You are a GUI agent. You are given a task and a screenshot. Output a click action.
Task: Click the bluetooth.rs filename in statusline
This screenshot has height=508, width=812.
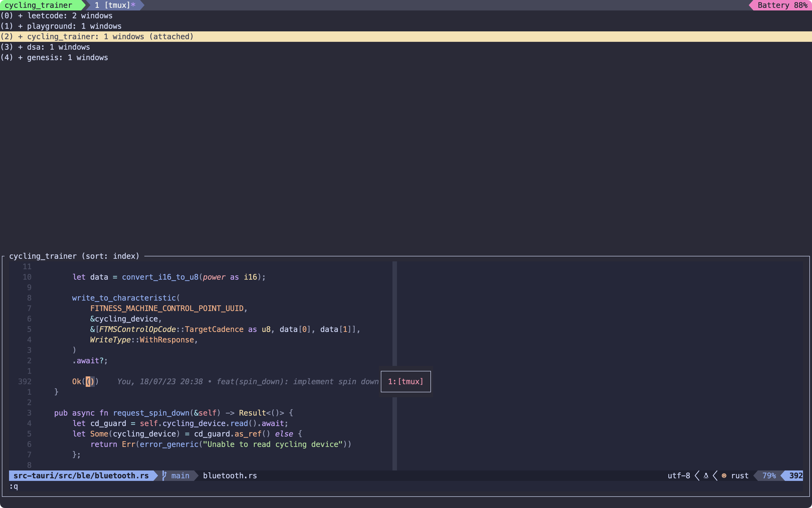click(230, 475)
